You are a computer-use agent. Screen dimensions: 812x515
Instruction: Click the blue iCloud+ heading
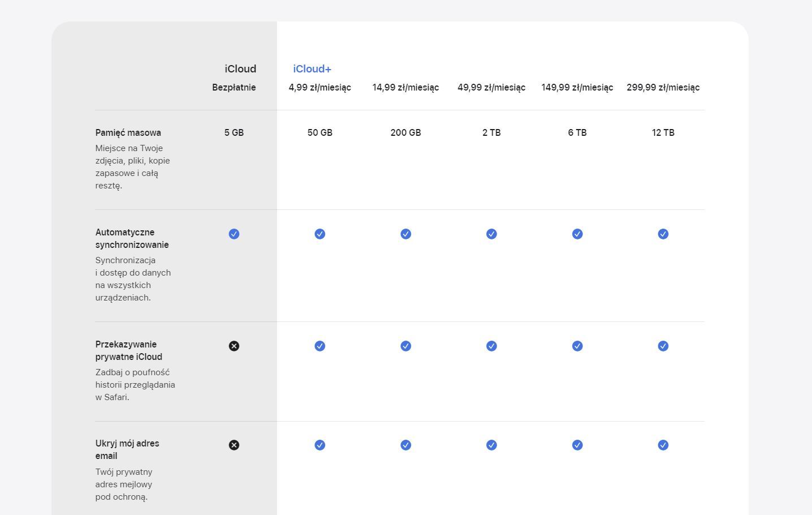point(312,69)
